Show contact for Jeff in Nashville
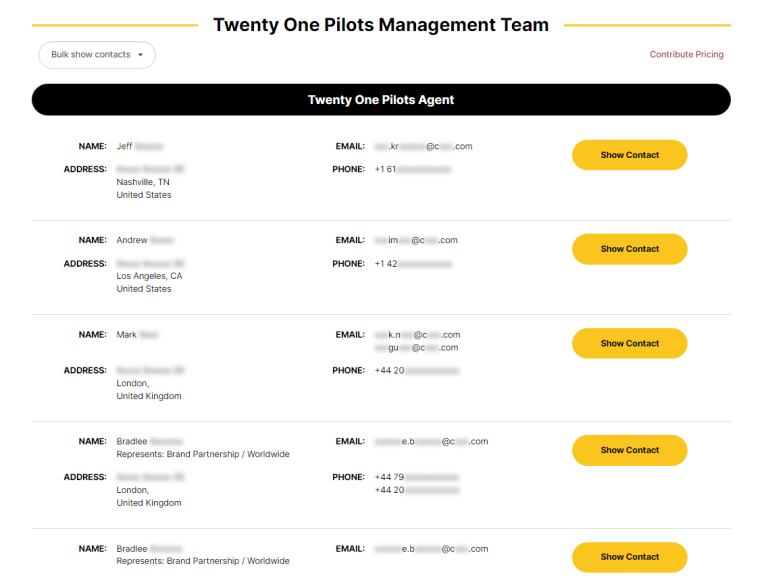This screenshot has width=768, height=576. 629,155
